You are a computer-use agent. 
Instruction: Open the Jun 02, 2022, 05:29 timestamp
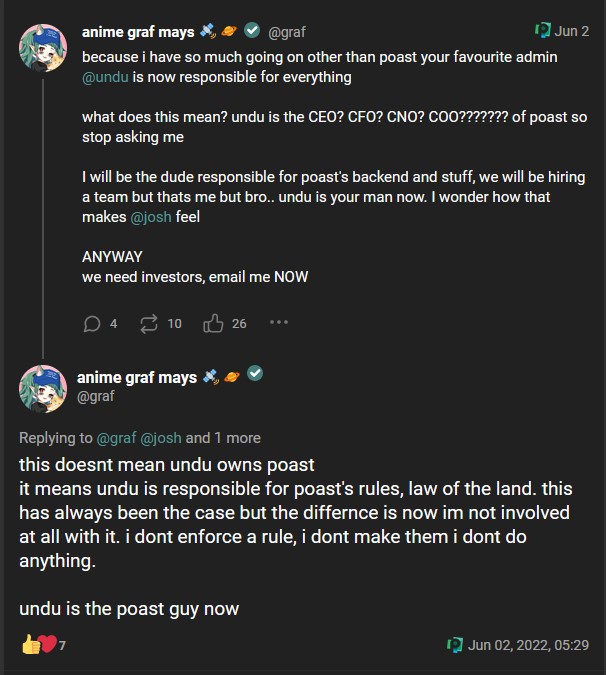(528, 645)
